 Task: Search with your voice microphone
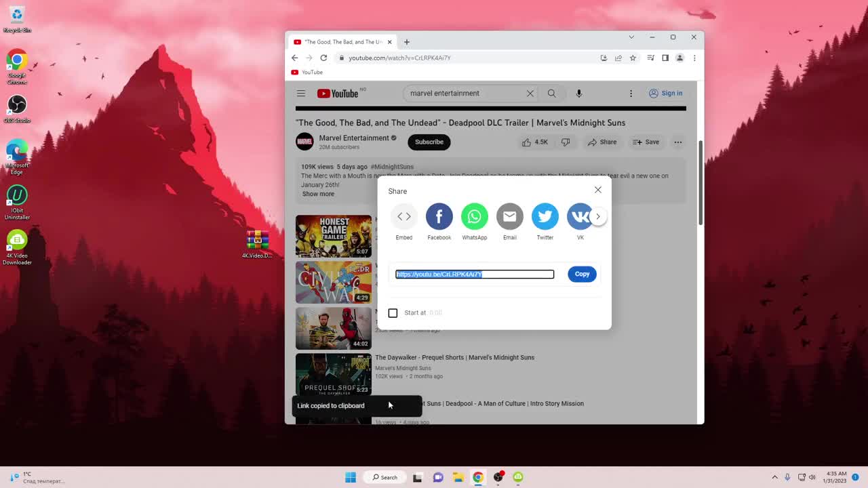click(x=578, y=94)
